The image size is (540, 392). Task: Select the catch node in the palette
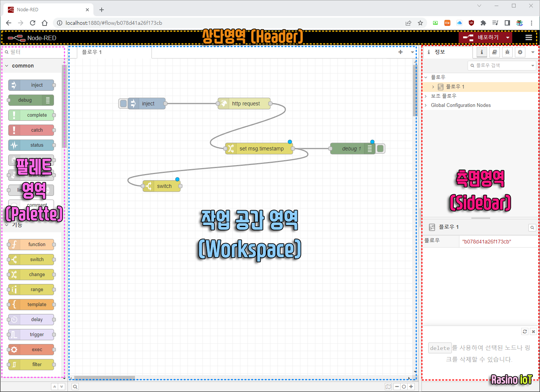31,130
